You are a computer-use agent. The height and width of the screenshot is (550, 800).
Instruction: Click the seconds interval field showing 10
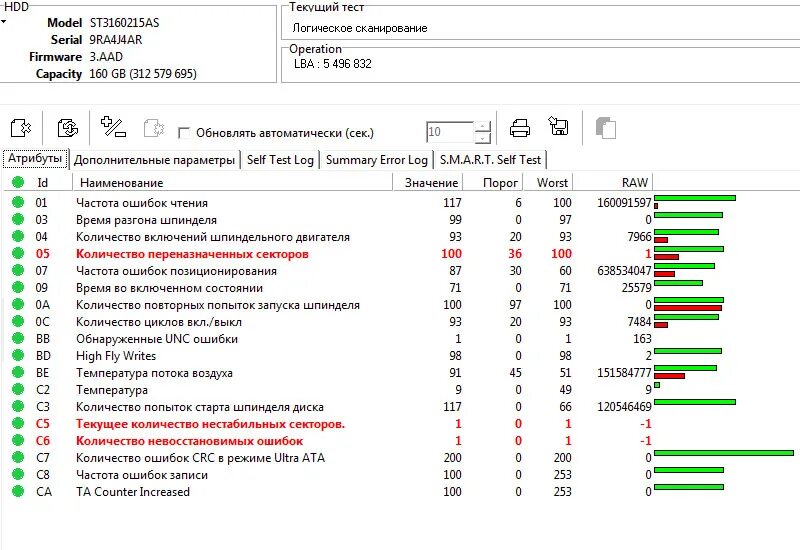point(449,132)
